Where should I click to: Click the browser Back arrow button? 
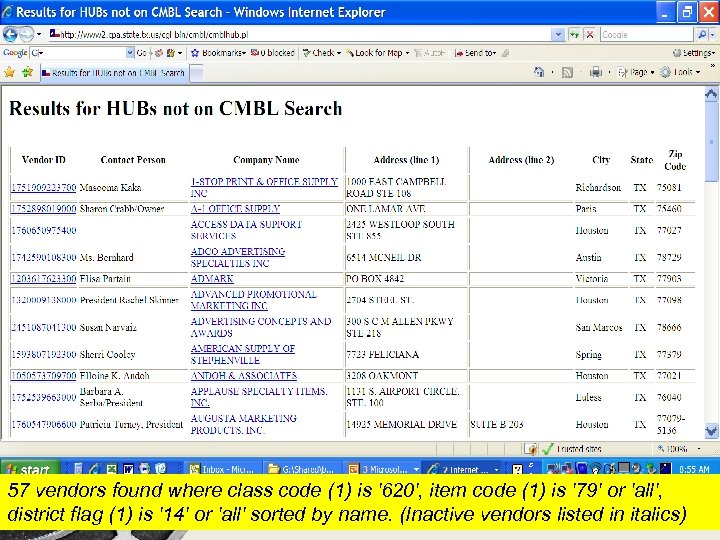10,34
